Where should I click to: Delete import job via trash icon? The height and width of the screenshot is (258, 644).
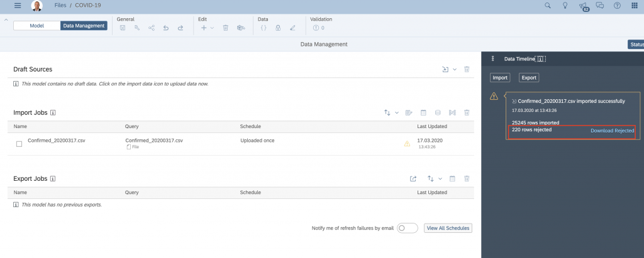coord(467,112)
